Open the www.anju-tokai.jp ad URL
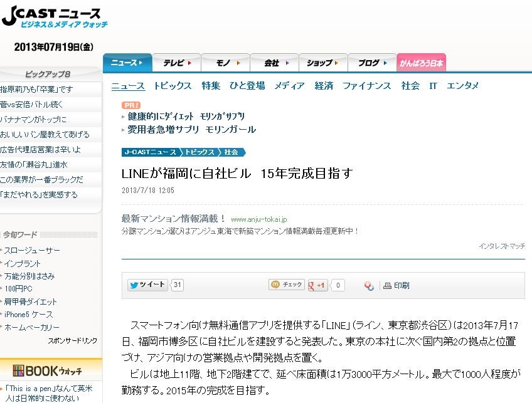This screenshot has width=532, height=403. 259,219
